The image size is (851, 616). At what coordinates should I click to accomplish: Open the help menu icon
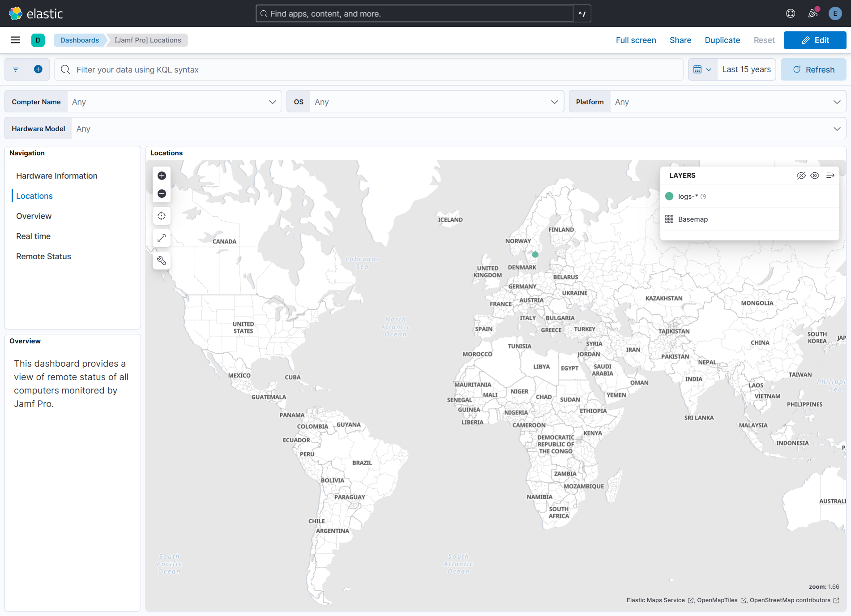pyautogui.click(x=791, y=13)
